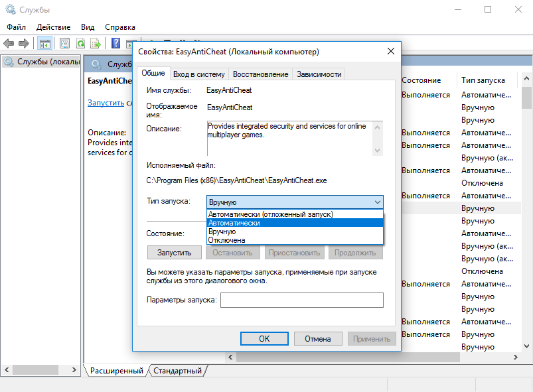The height and width of the screenshot is (392, 533).
Task: Click the Приостановить button
Action: tap(294, 253)
